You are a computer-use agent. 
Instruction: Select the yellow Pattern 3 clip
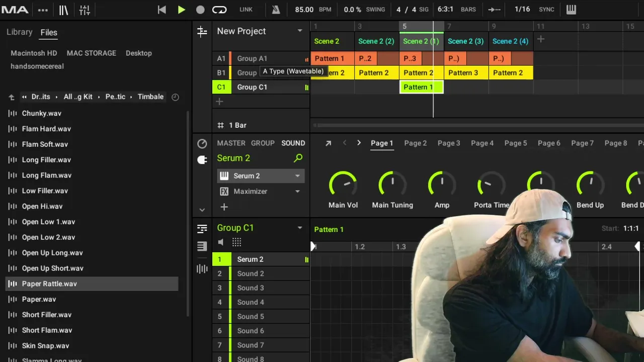pos(466,73)
